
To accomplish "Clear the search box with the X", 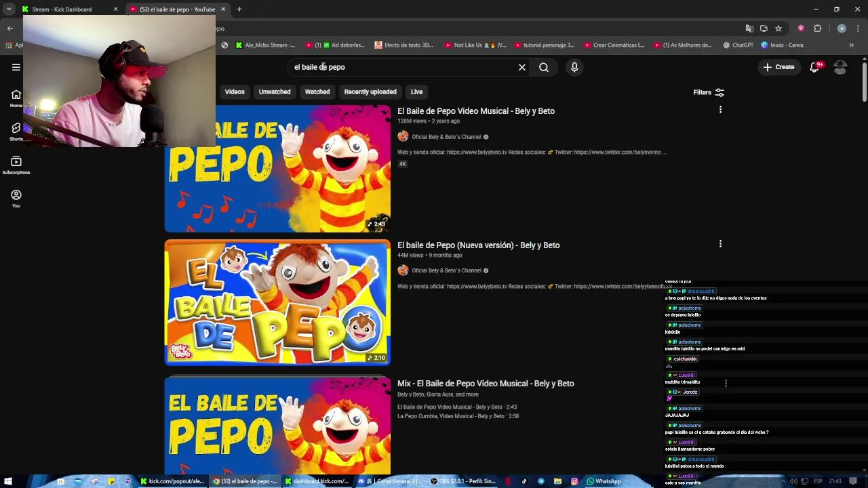I will [x=522, y=67].
